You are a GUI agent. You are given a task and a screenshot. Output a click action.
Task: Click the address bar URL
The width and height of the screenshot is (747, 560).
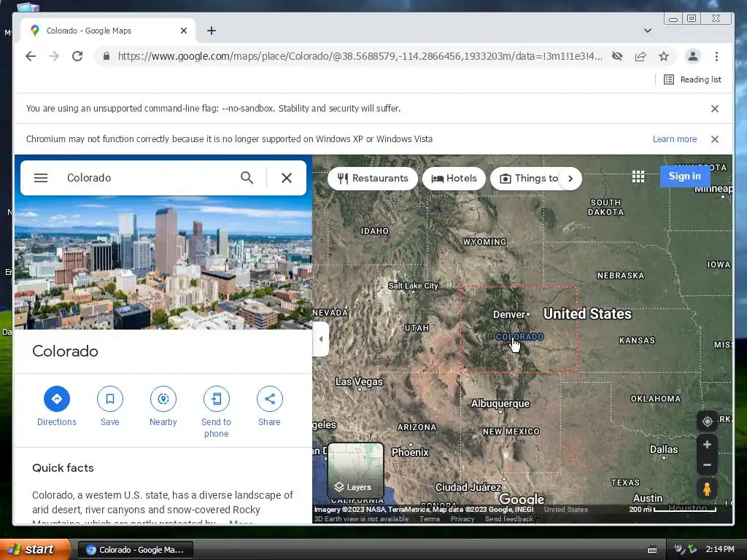(360, 56)
